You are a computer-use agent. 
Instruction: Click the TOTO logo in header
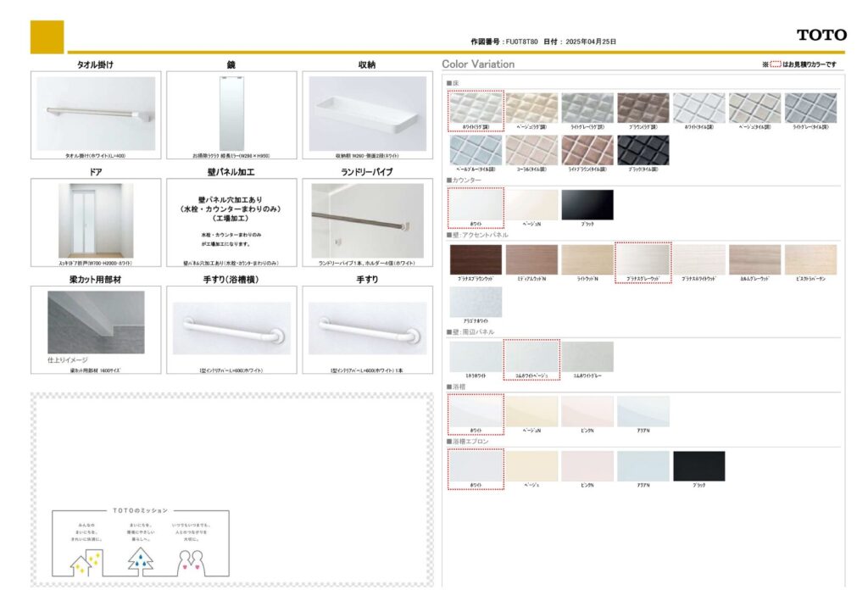[x=821, y=35]
